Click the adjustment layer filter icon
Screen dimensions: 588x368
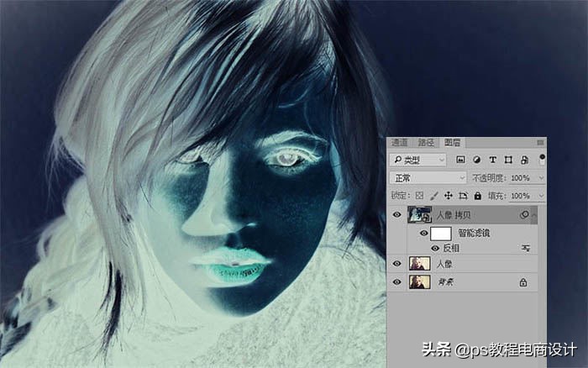[476, 160]
